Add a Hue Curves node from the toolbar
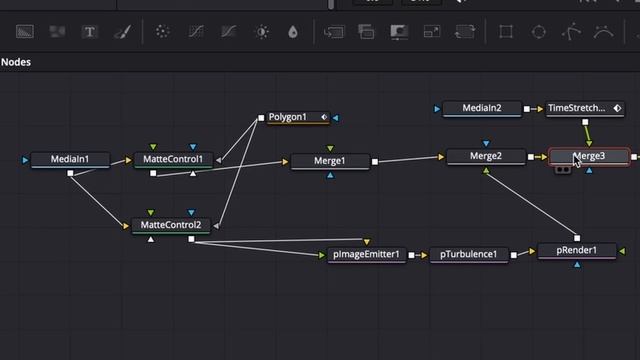This screenshot has height=360, width=640. [x=228, y=31]
